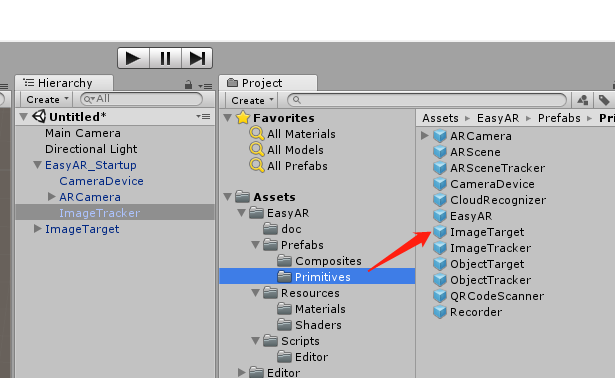Open the Hierarchy panel options menu

point(205,85)
